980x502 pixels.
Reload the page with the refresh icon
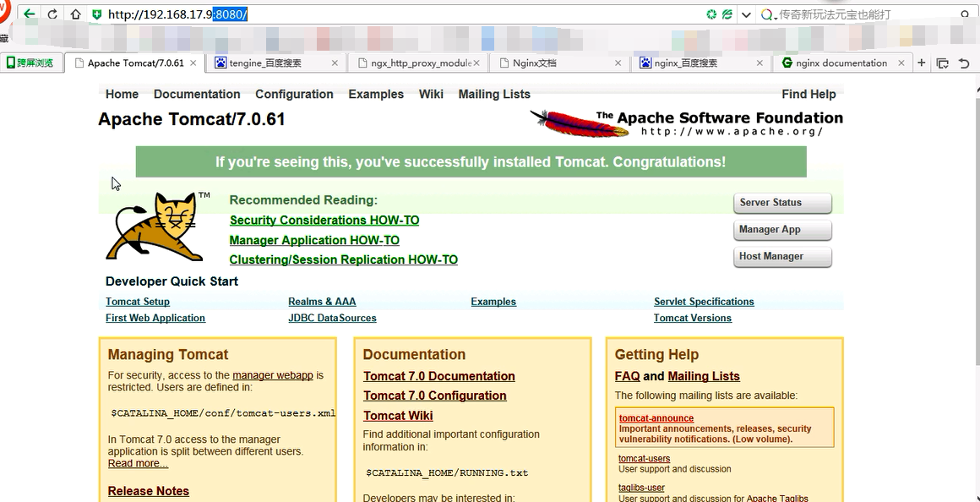(52, 14)
